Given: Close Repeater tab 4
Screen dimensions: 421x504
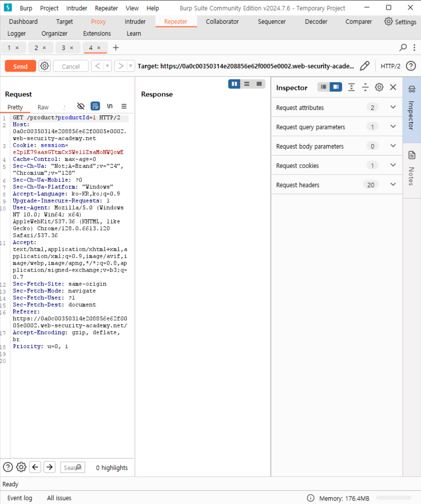Looking at the screenshot, I should pyautogui.click(x=99, y=48).
